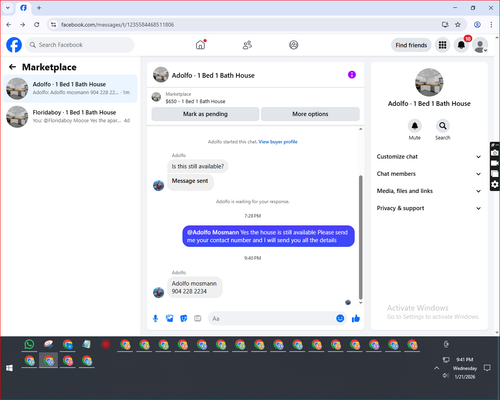Open WhatsApp from the taskbar
This screenshot has width=500, height=400.
coord(29,344)
